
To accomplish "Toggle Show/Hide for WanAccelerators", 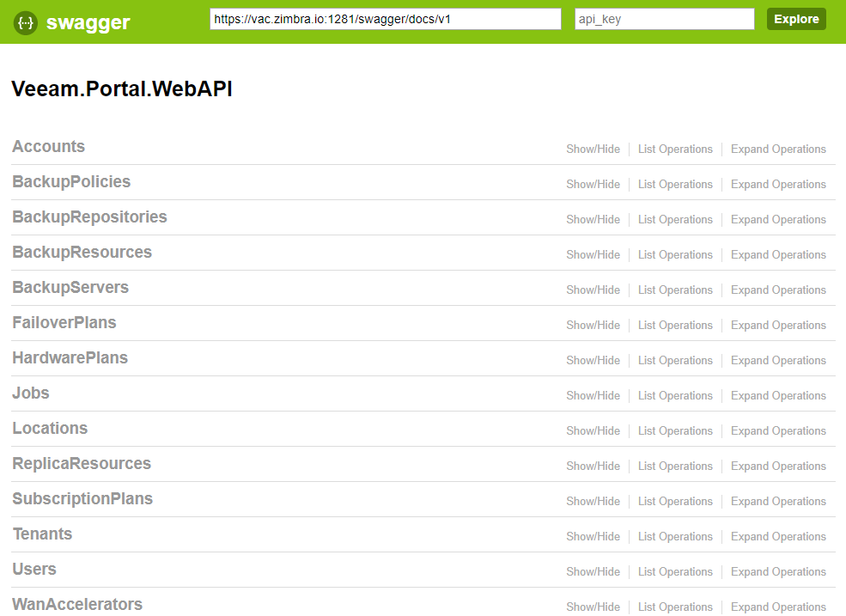I will 593,607.
